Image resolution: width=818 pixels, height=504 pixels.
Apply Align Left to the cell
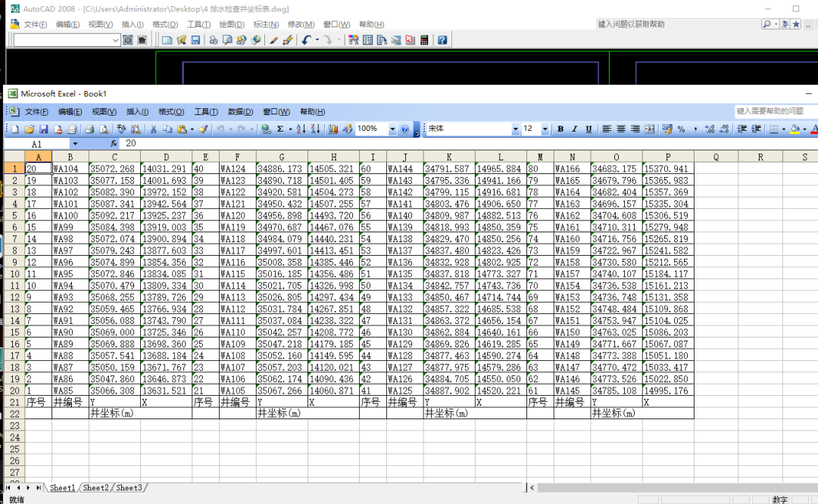click(607, 129)
